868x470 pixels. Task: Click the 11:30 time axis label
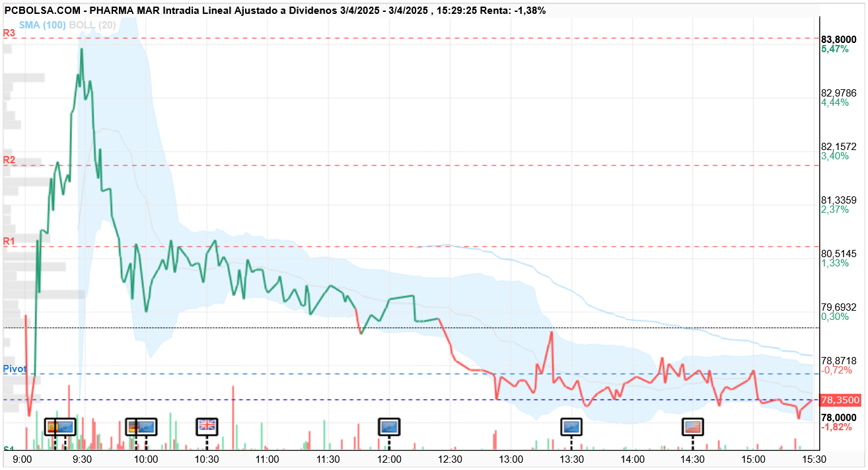click(x=328, y=459)
